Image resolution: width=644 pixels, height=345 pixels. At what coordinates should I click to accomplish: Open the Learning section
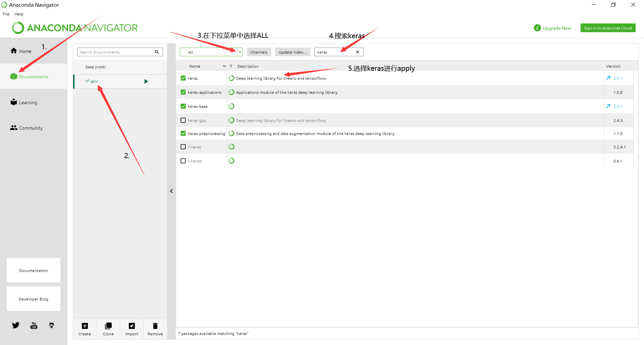tap(34, 102)
